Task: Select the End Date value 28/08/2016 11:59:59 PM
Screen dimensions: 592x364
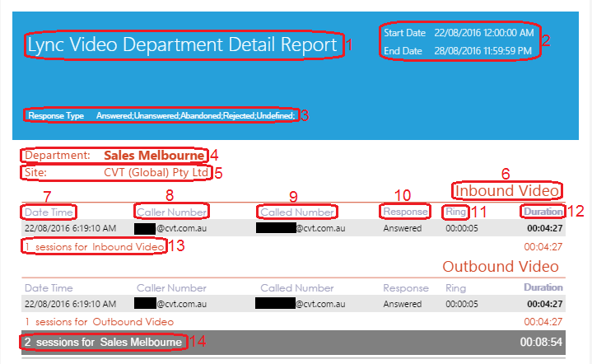Action: (482, 51)
